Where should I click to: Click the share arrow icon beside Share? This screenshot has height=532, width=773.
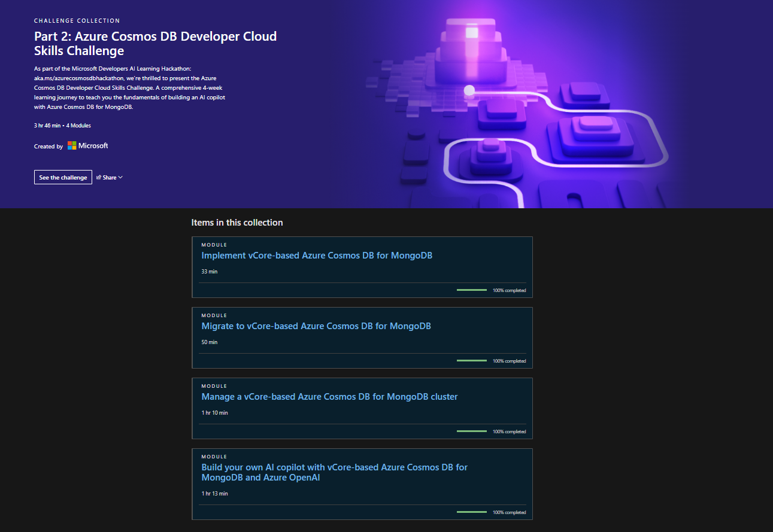pyautogui.click(x=99, y=177)
